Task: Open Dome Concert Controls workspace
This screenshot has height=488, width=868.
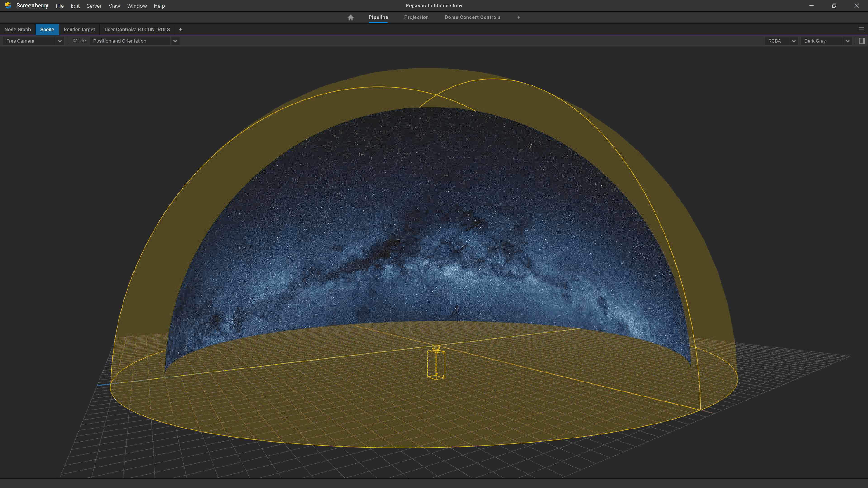Action: pos(472,17)
